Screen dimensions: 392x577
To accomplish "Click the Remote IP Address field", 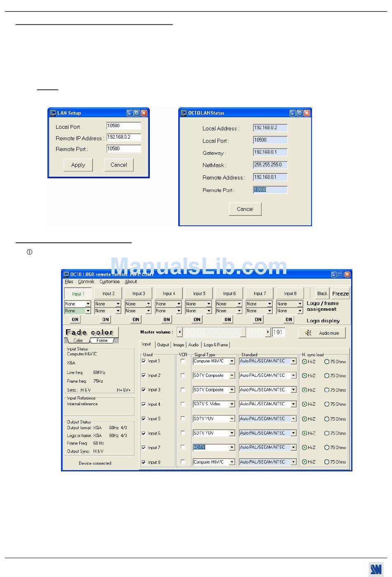I will click(123, 137).
